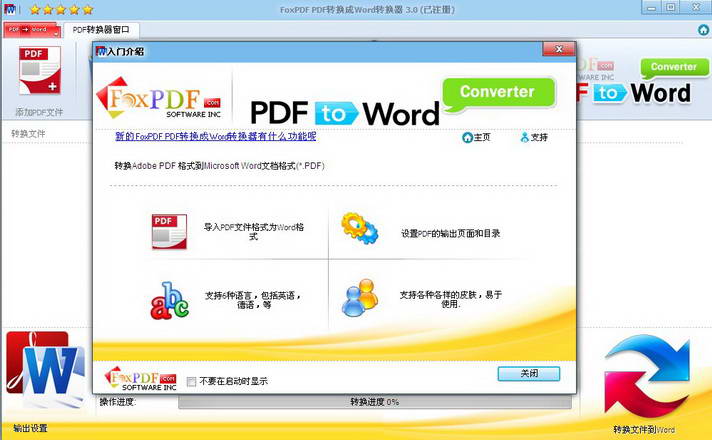Click the dialog title icon beside 入门介绍
Screen dimensions: 712x440
pos(101,51)
